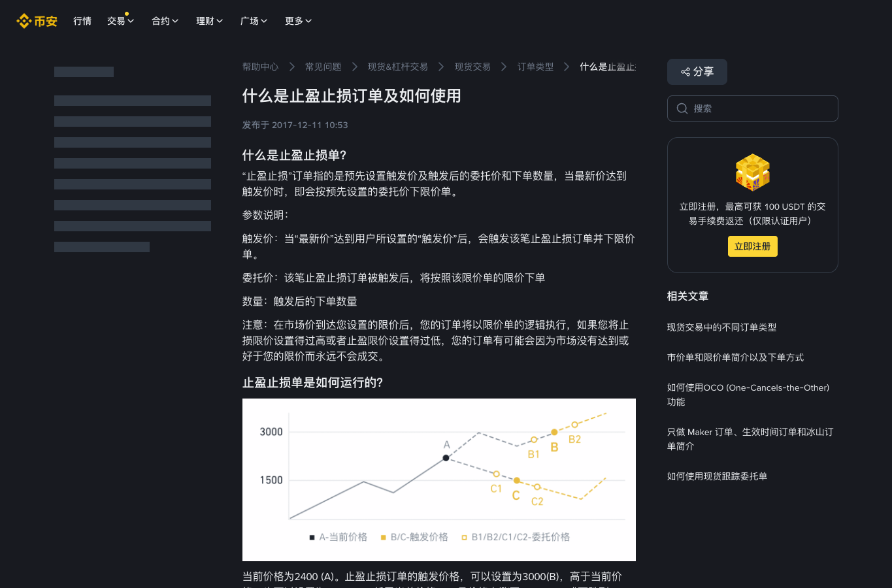Go to 常见问题 breadcrumb

[x=323, y=67]
